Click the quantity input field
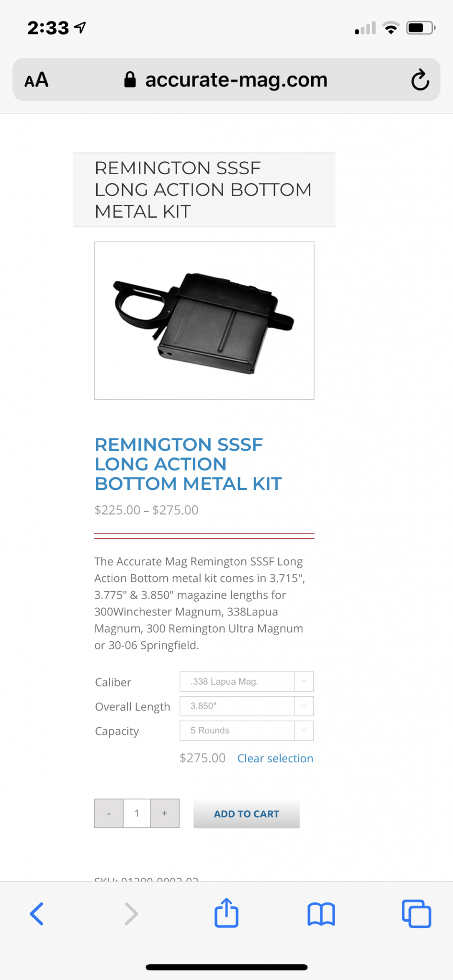The height and width of the screenshot is (980, 453). click(x=137, y=813)
